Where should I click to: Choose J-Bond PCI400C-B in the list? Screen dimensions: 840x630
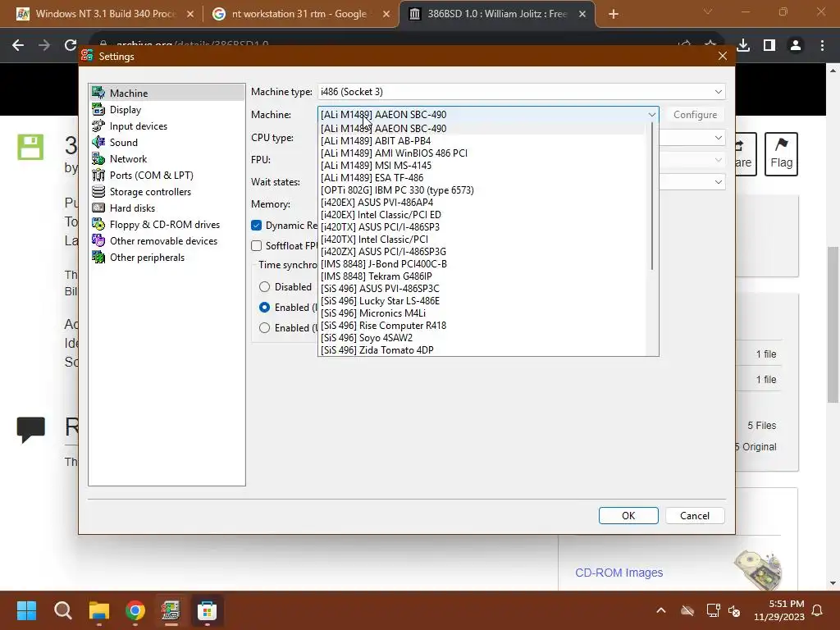pos(482,264)
